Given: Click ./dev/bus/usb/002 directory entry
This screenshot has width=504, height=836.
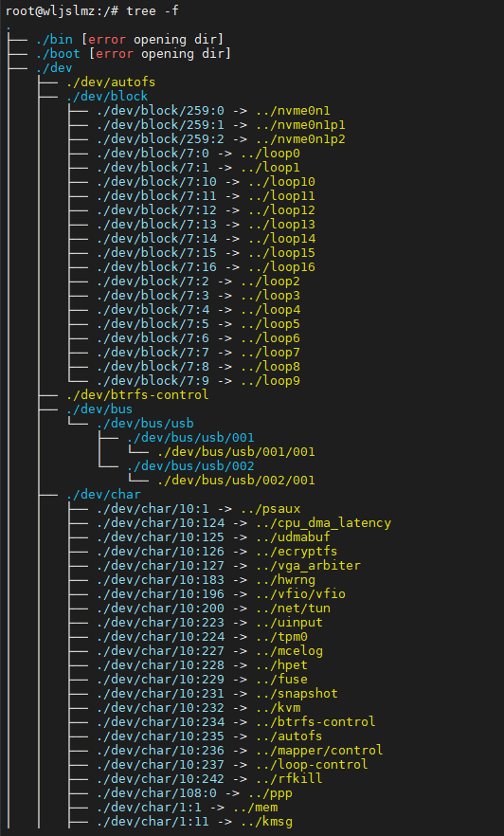Looking at the screenshot, I should (x=190, y=466).
